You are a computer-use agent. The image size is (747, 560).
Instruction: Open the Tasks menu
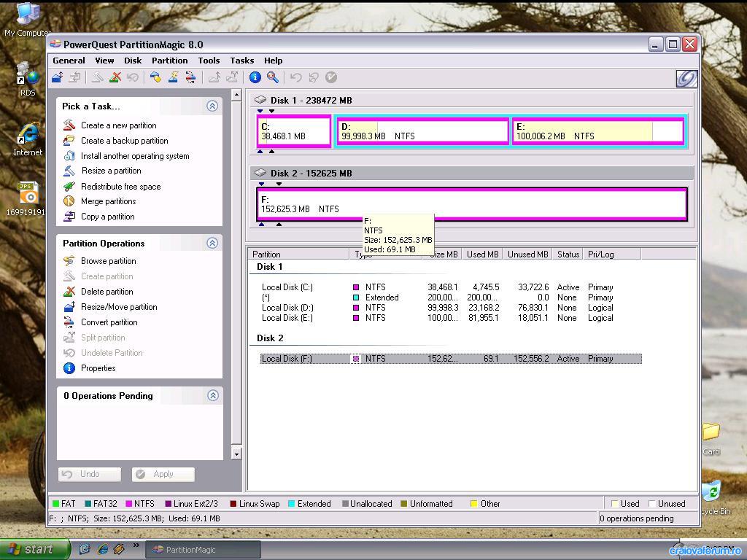(x=242, y=61)
